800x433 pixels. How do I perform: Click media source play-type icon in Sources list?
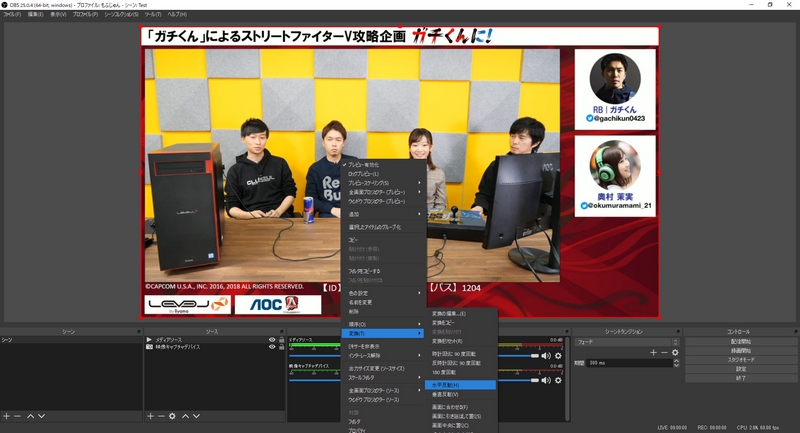coord(149,340)
